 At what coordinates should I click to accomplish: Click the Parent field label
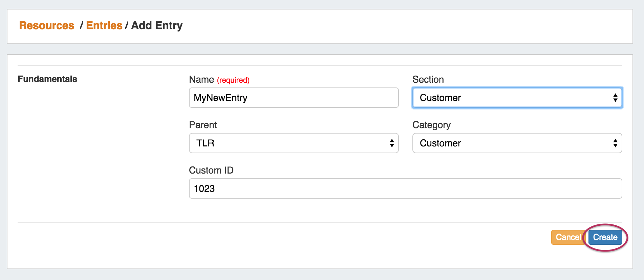tap(203, 125)
